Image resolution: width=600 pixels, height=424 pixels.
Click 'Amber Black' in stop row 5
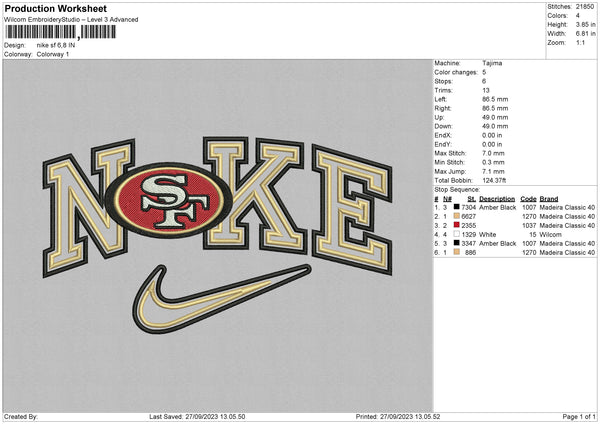(x=497, y=243)
